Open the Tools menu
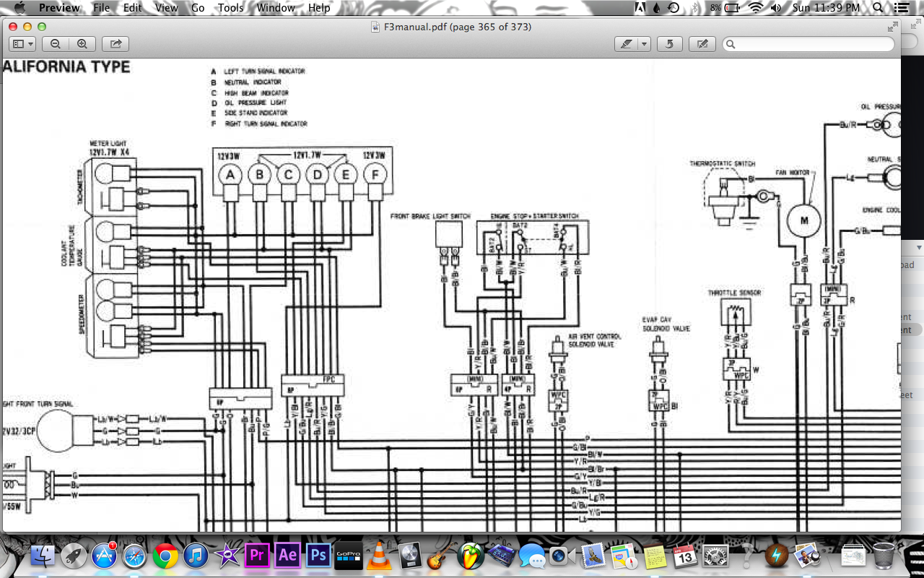The image size is (924, 578). pyautogui.click(x=230, y=8)
